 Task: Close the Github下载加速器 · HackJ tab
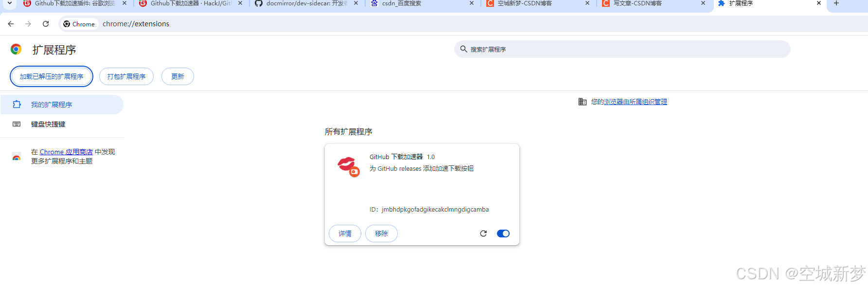(240, 3)
